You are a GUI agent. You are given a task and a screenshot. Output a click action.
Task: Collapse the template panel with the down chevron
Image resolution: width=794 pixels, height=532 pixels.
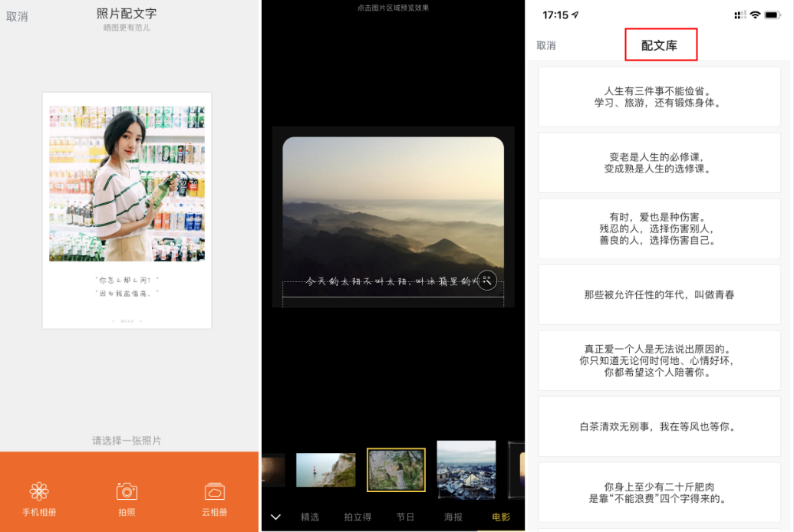pos(276,517)
